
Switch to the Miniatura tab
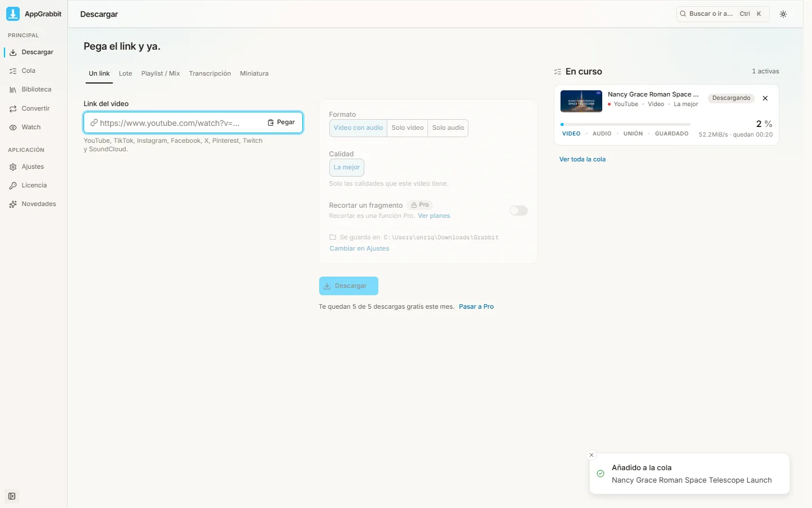254,74
